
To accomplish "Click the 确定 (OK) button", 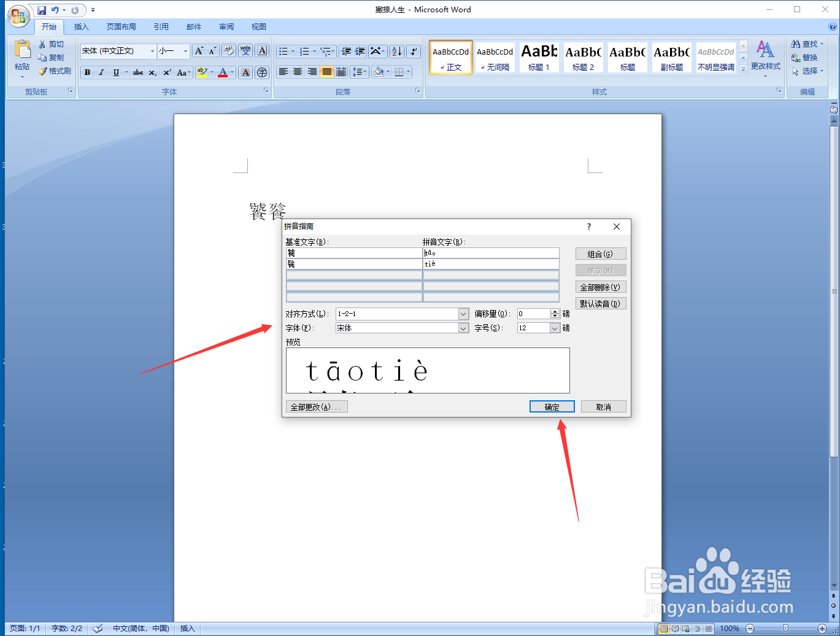I will tap(552, 406).
